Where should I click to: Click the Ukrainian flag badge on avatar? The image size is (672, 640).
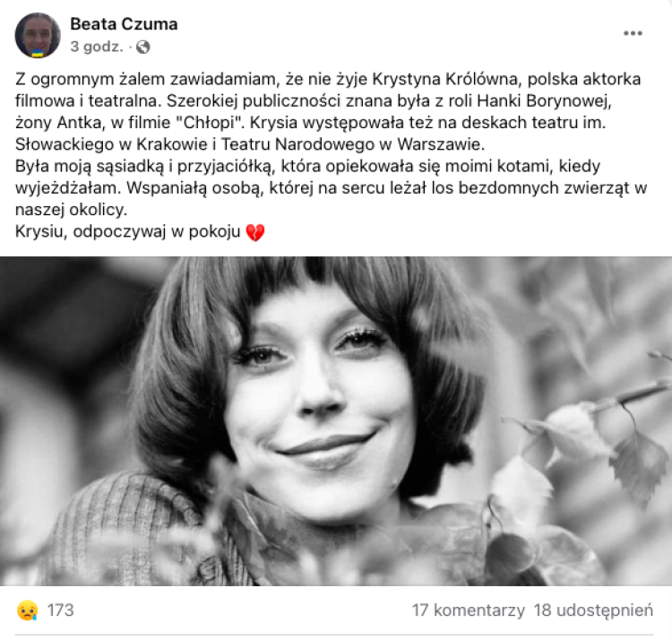(x=38, y=54)
